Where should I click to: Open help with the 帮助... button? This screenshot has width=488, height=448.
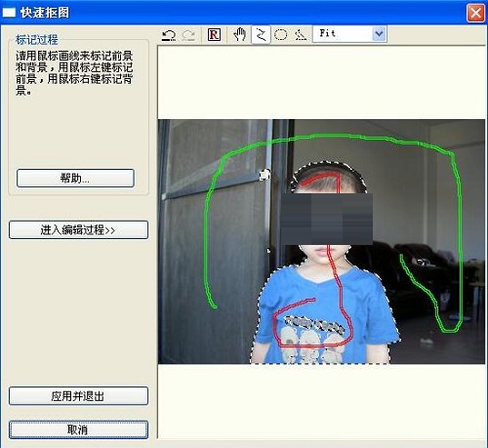[x=75, y=178]
